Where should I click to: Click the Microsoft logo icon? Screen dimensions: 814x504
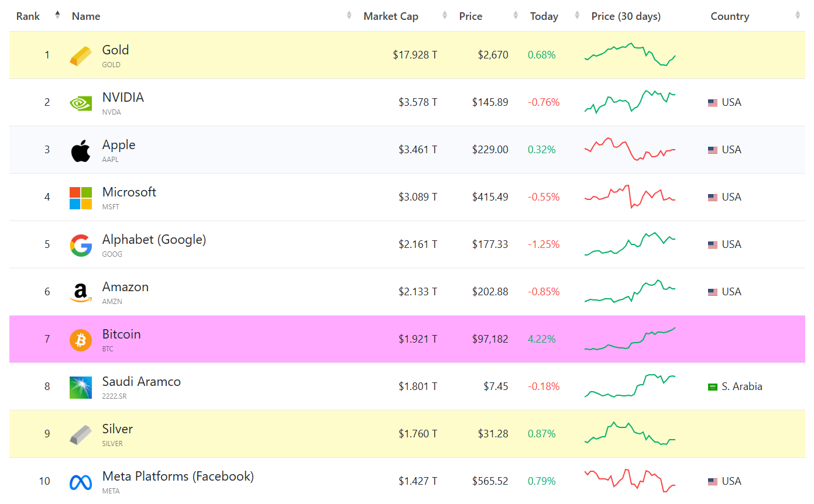pyautogui.click(x=81, y=198)
